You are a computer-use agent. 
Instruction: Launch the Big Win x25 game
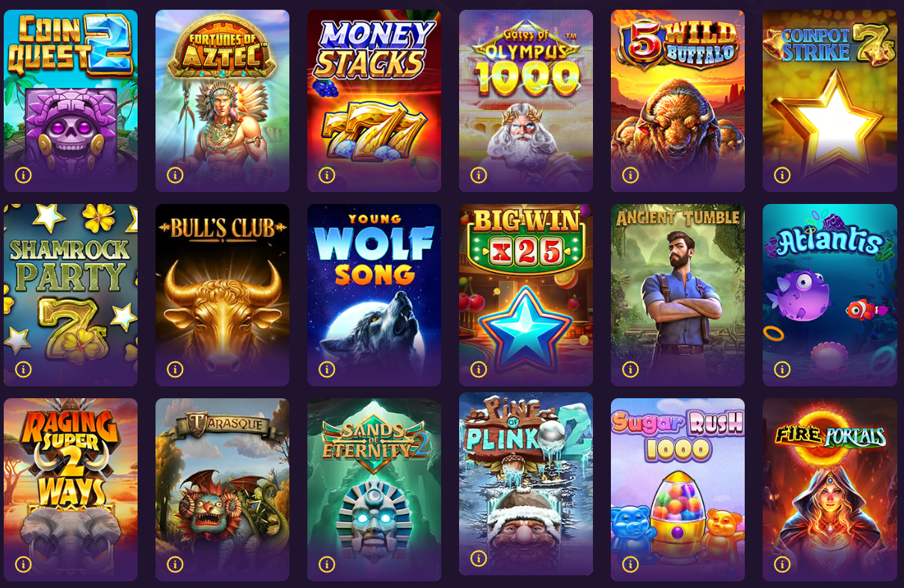526,295
